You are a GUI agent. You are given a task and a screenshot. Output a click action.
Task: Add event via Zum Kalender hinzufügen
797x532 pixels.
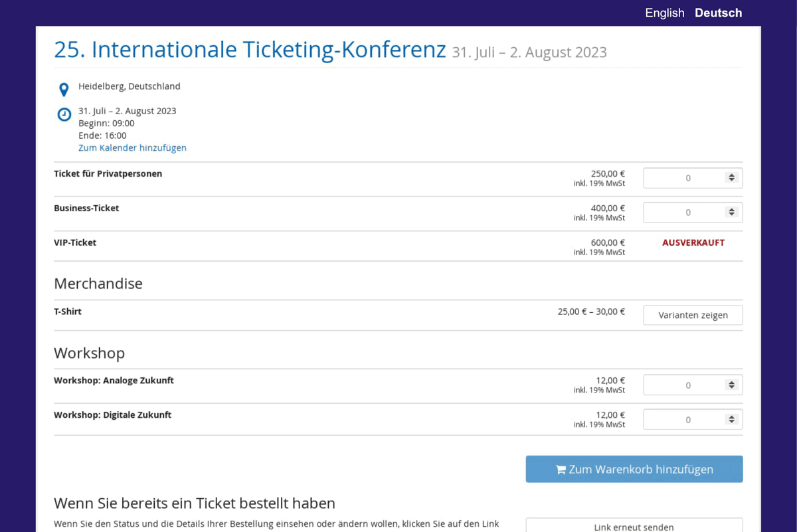[132, 148]
